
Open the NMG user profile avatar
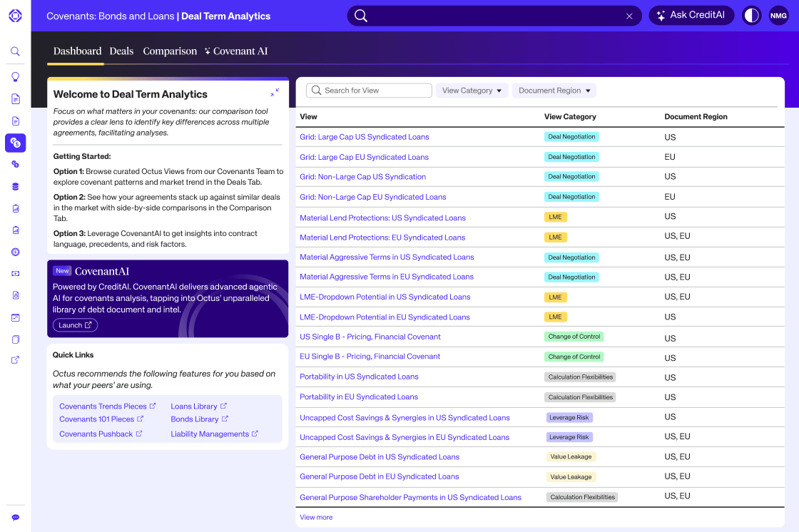point(778,16)
